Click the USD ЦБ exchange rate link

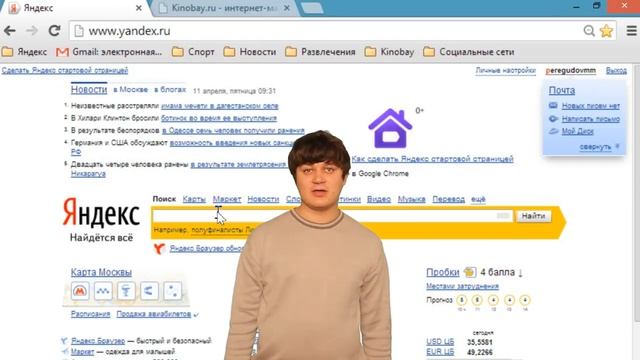(440, 342)
